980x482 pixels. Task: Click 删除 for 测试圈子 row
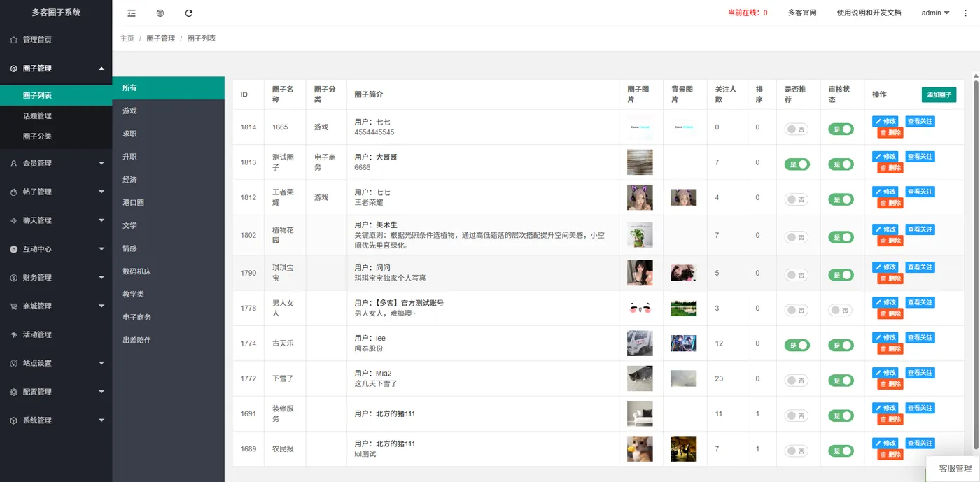[890, 168]
